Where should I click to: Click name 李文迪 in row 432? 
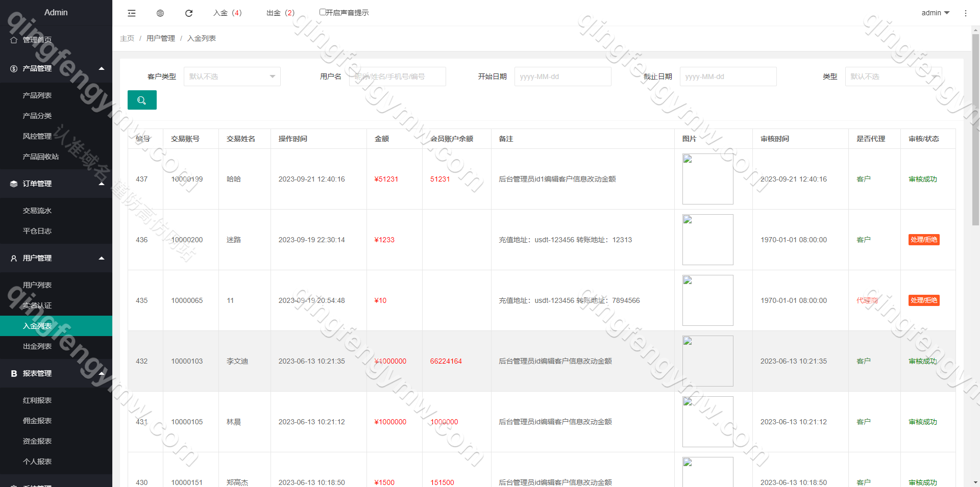(x=237, y=361)
